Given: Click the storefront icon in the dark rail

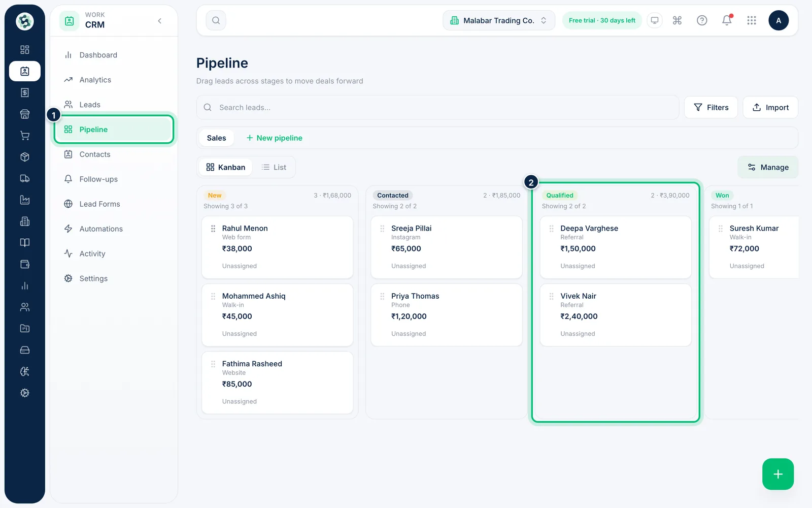Looking at the screenshot, I should (x=24, y=114).
